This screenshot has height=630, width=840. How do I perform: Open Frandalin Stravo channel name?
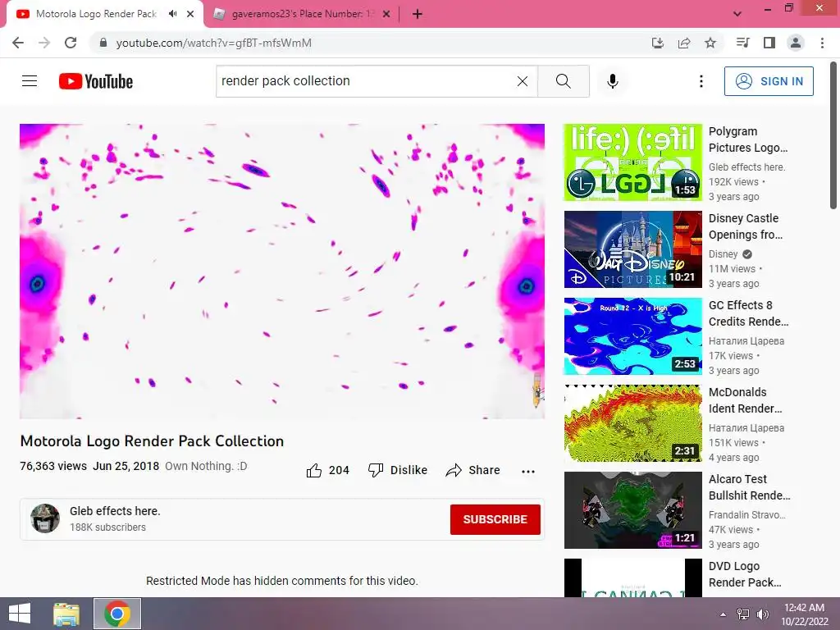(746, 515)
